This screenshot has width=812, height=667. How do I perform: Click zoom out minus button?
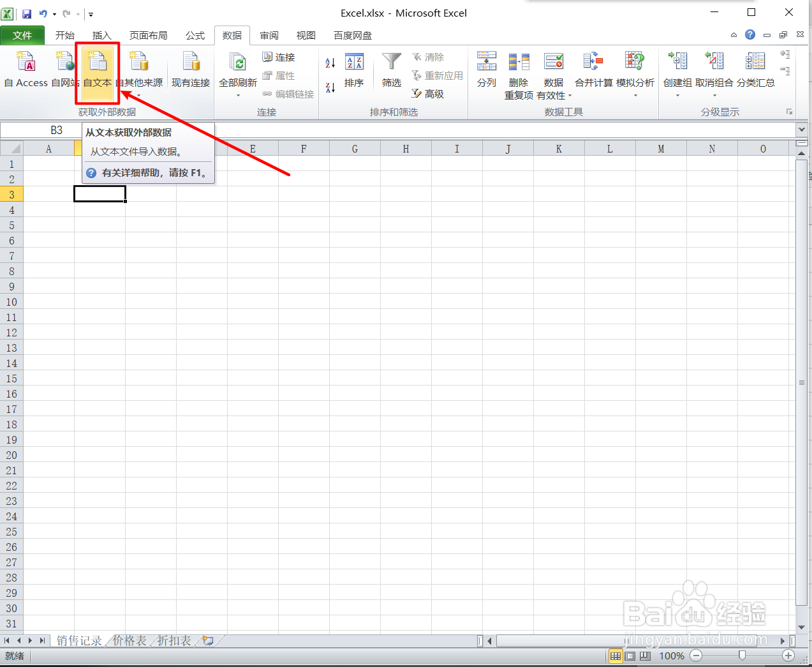pos(697,656)
